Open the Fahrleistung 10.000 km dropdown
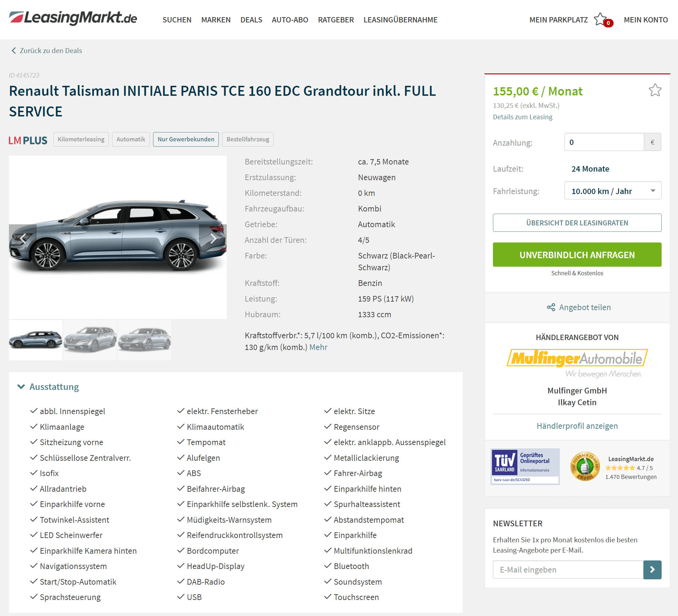This screenshot has height=616, width=678. [613, 191]
